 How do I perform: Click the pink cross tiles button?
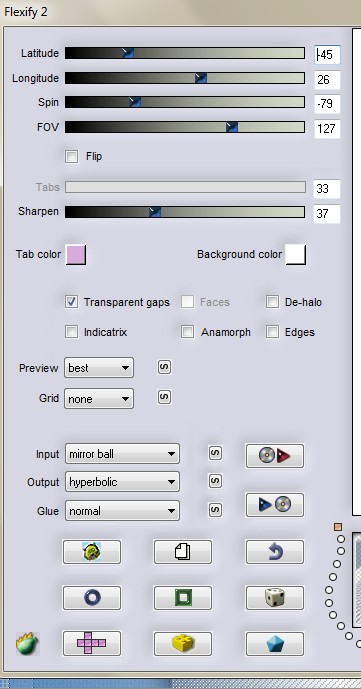[92, 644]
